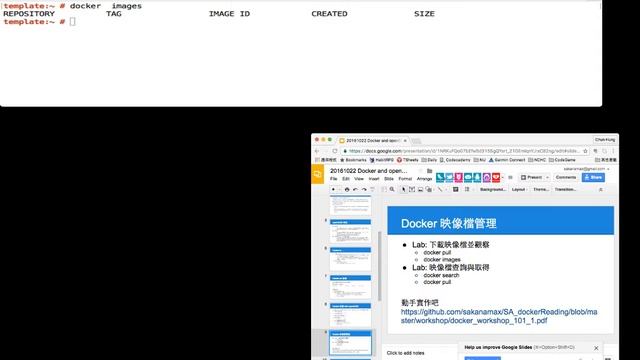Open the Layout dropdown
The width and height of the screenshot is (640, 360).
519,189
